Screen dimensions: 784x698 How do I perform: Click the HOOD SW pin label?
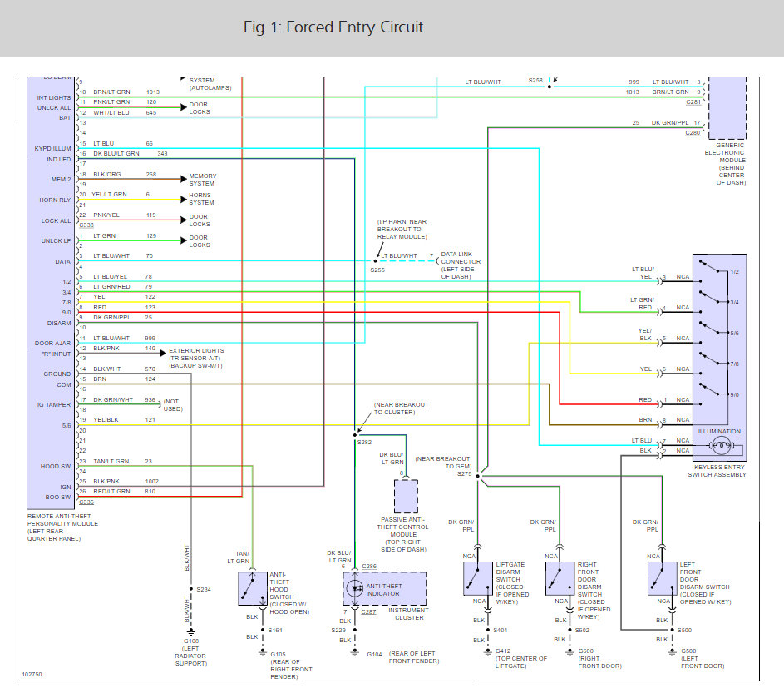[56, 467]
